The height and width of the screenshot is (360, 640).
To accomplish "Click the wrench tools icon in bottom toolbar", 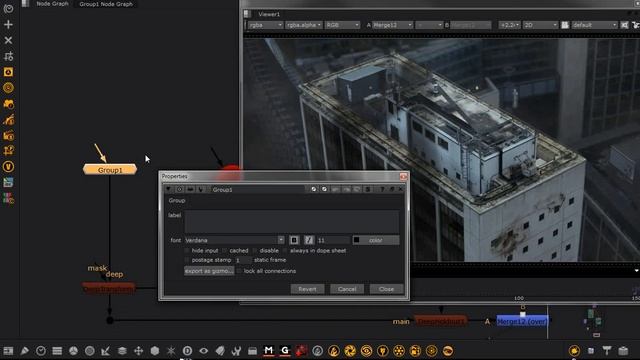I will [236, 351].
